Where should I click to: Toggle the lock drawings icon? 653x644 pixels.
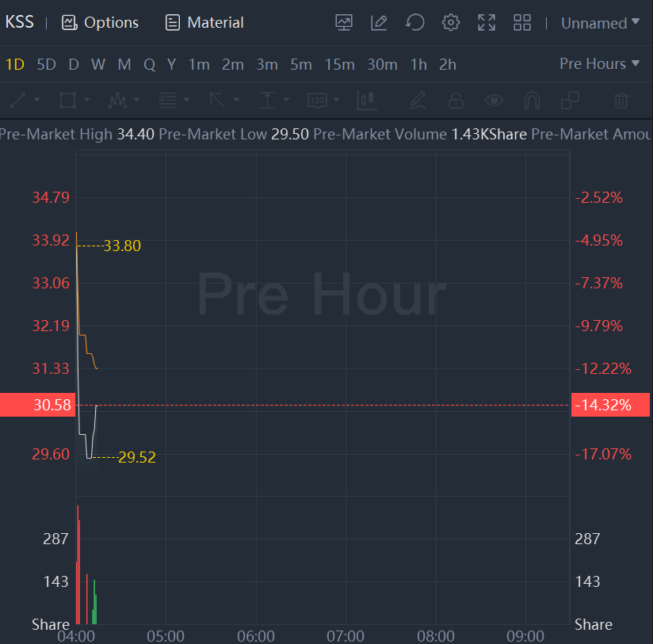[x=456, y=101]
